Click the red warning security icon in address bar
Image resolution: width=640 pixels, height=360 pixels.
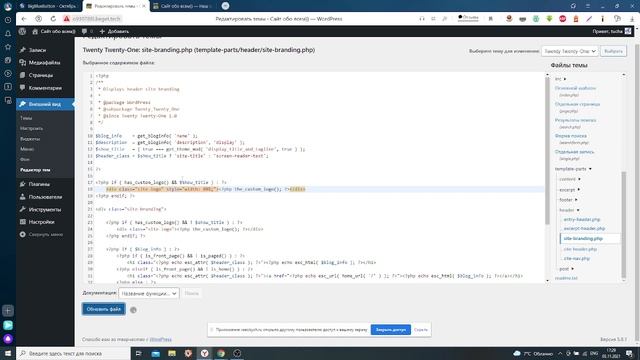pos(67,19)
